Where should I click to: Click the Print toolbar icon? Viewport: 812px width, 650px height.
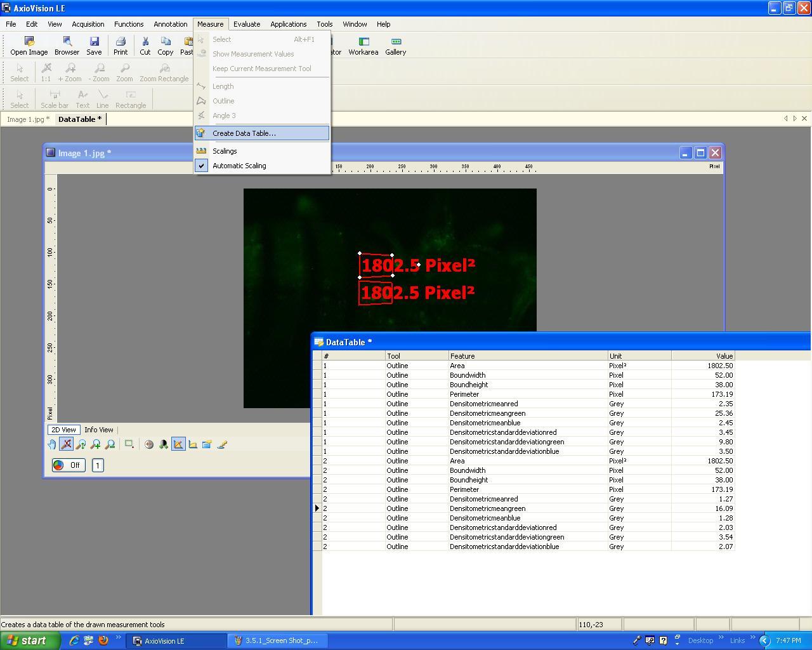tap(121, 46)
